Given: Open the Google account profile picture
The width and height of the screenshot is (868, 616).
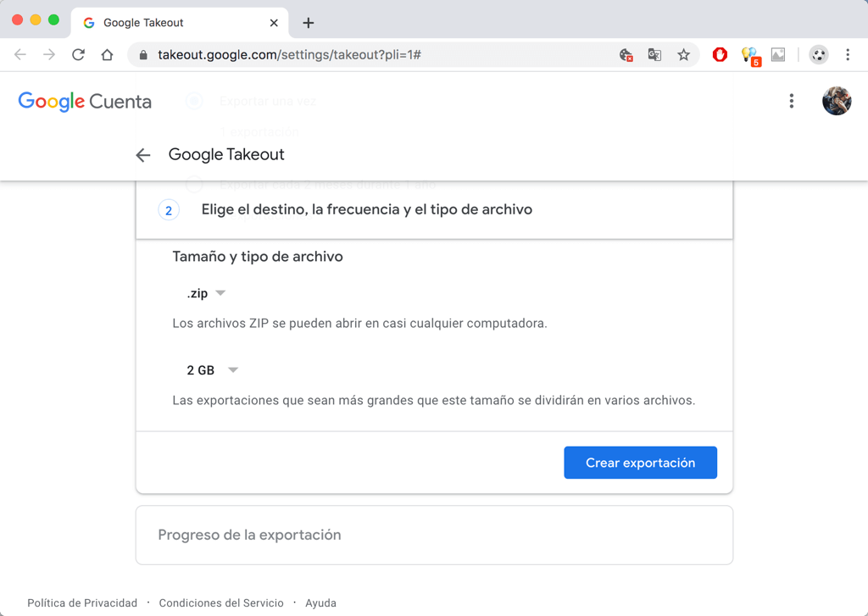Looking at the screenshot, I should pyautogui.click(x=837, y=101).
